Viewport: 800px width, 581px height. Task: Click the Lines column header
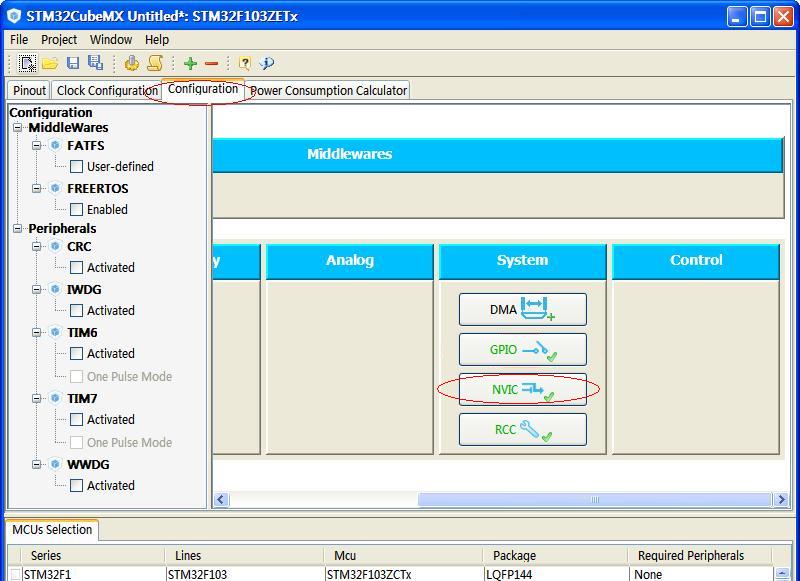point(244,555)
